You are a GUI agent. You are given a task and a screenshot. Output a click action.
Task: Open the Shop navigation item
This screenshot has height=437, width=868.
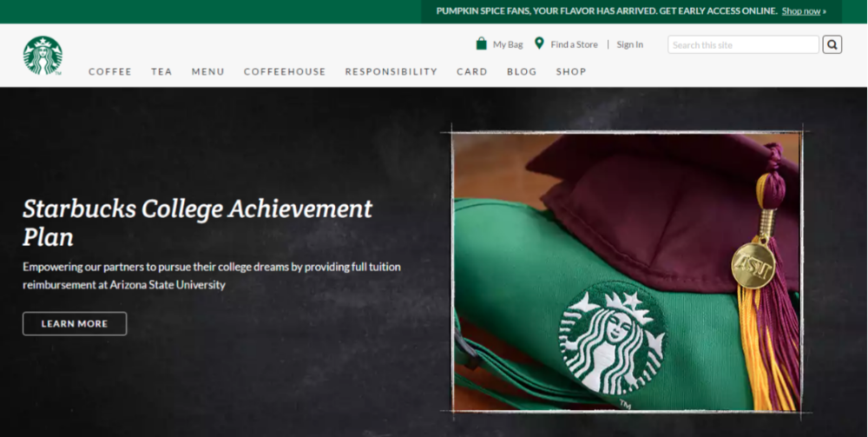pyautogui.click(x=571, y=72)
